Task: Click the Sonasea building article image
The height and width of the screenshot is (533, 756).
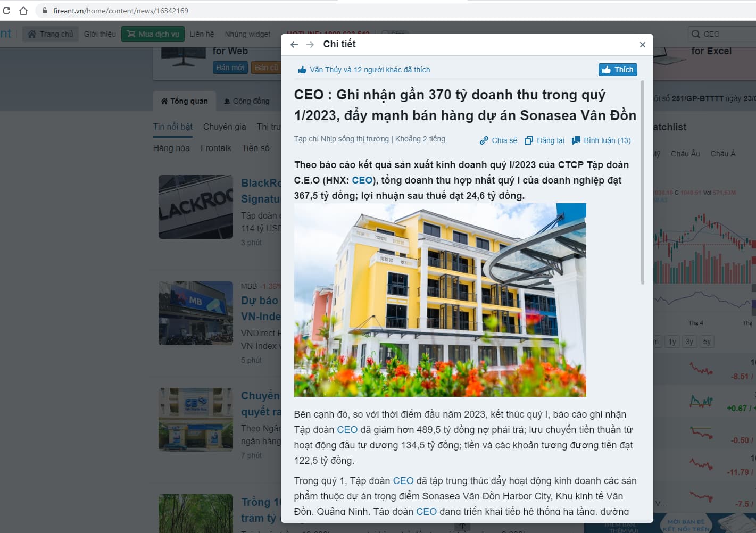Action: [440, 300]
